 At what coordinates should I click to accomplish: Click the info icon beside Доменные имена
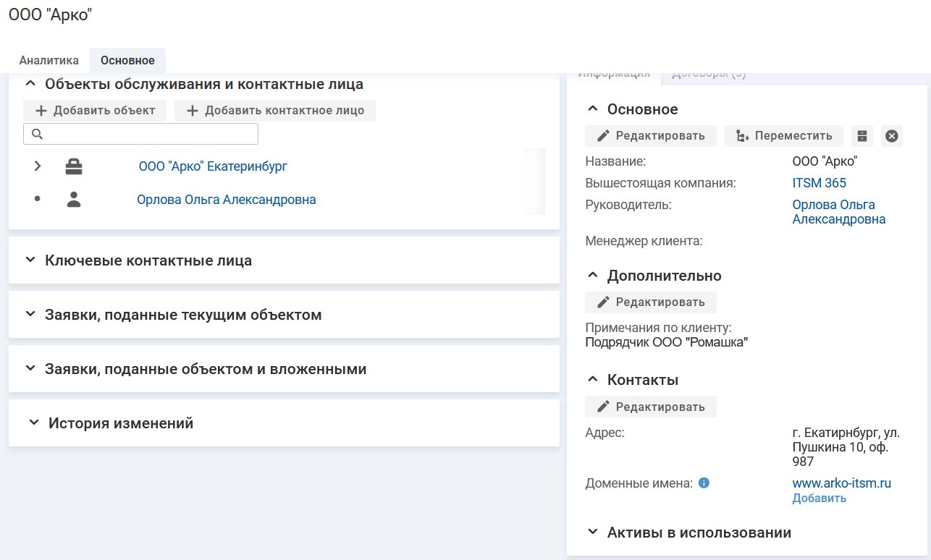704,483
